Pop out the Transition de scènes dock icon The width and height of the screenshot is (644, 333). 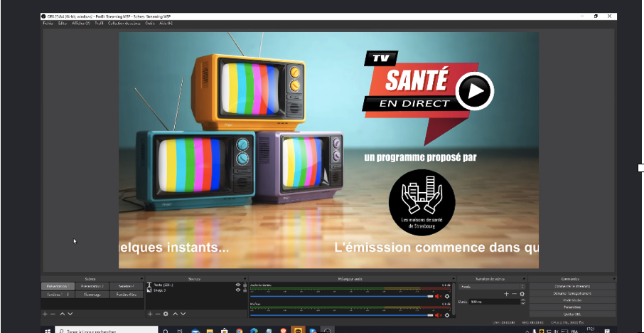click(525, 279)
